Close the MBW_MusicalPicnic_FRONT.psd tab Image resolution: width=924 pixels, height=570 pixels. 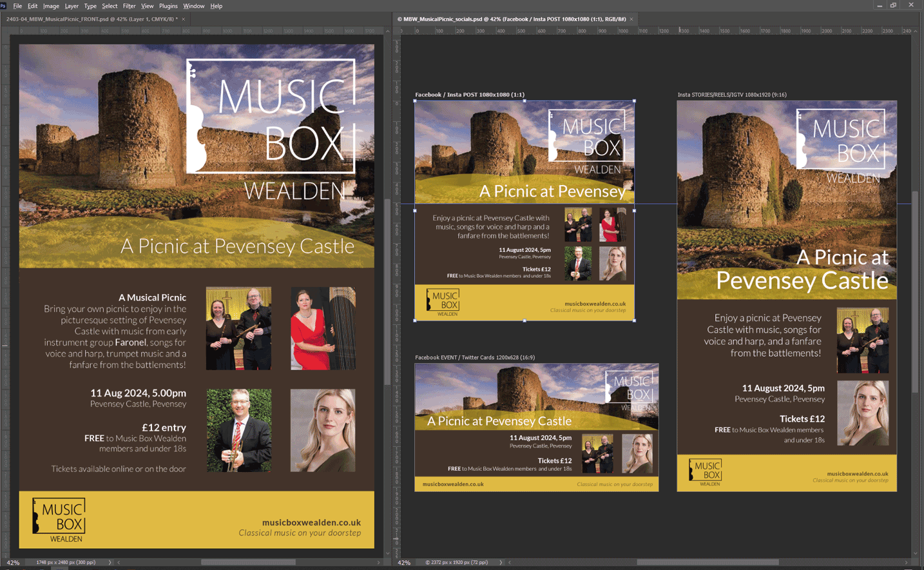click(184, 19)
